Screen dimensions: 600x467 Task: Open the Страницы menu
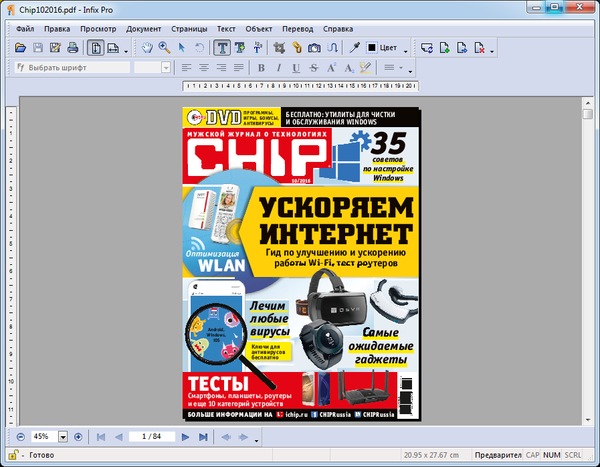189,29
